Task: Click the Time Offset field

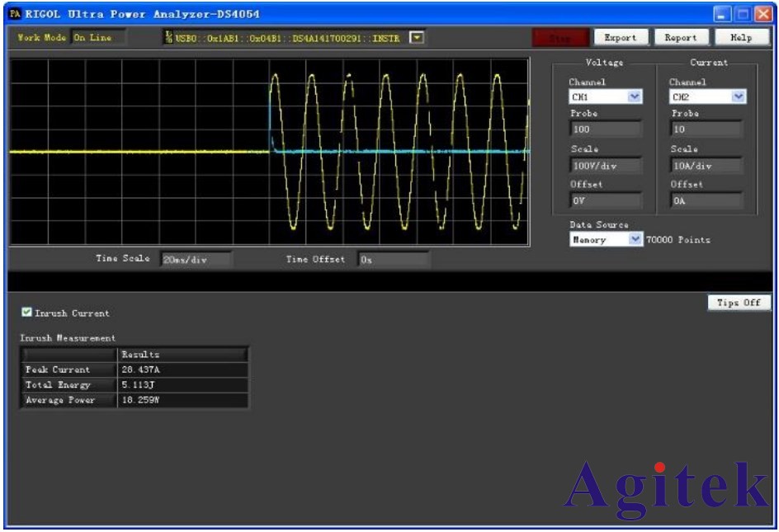Action: click(x=393, y=259)
